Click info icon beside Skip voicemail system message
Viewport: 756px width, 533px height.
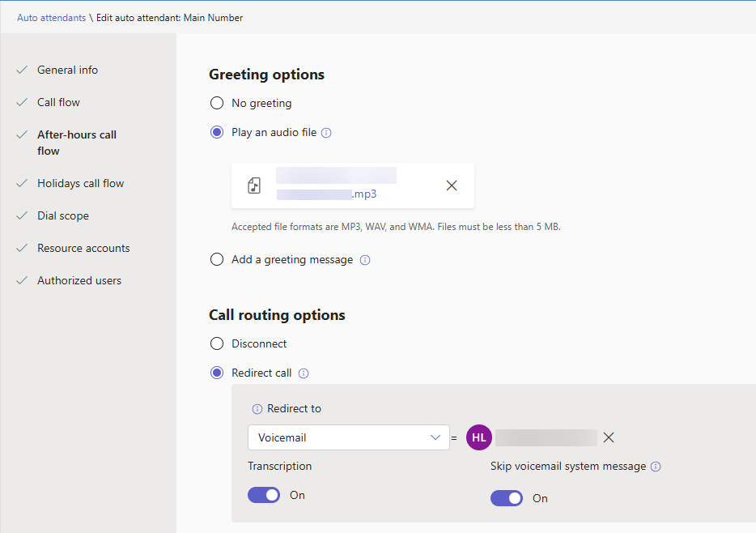click(x=656, y=467)
